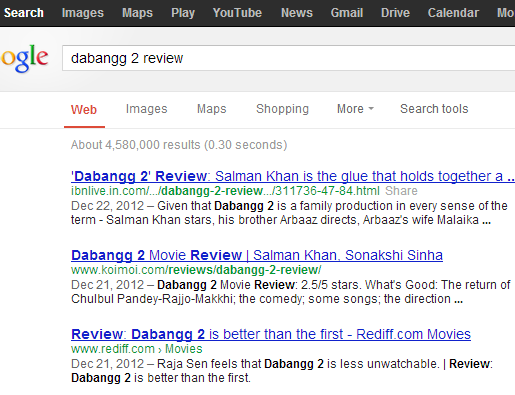Image resolution: width=515 pixels, height=395 pixels.
Task: Go to YouTube from the top bar
Action: tap(237, 13)
